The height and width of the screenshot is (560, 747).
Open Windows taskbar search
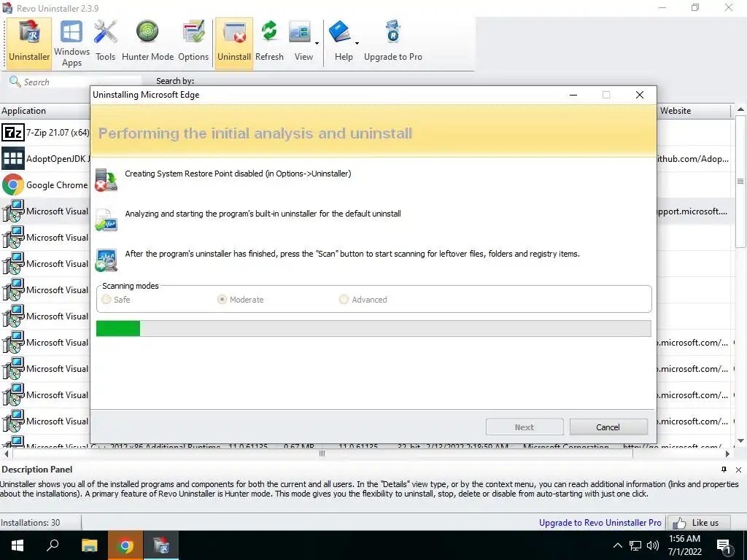[53, 545]
